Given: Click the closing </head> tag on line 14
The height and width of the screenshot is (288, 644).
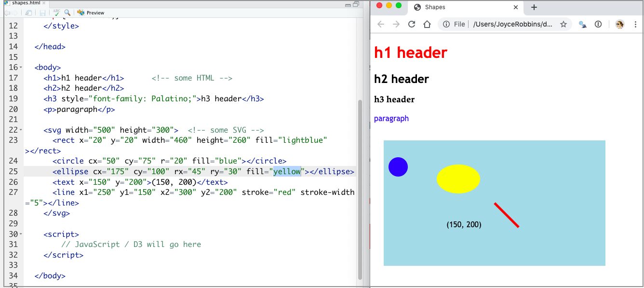Looking at the screenshot, I should 50,47.
